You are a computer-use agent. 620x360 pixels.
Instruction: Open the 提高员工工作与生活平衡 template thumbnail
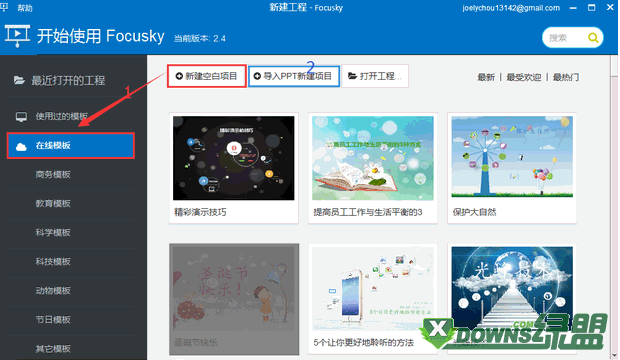(x=372, y=158)
